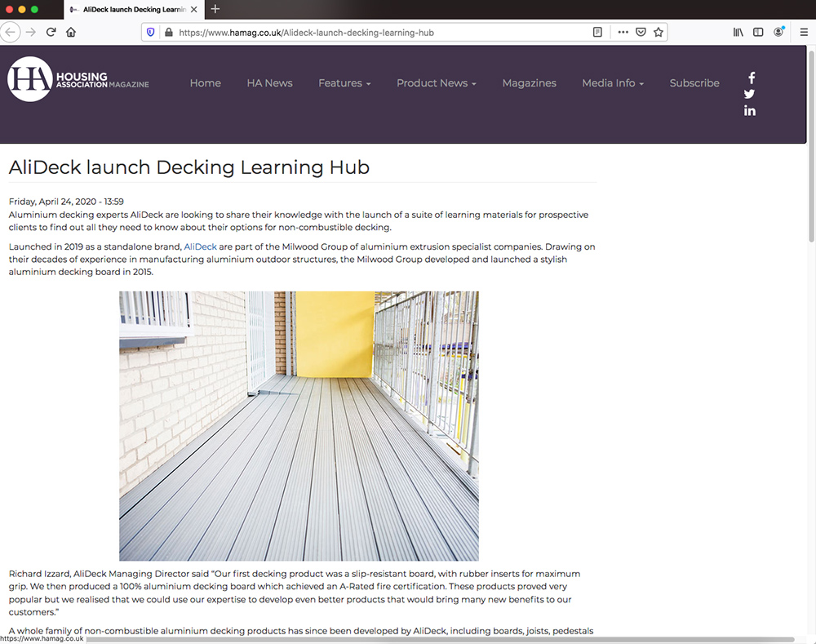Click the browser forward arrow
This screenshot has height=644, width=816.
[x=31, y=33]
